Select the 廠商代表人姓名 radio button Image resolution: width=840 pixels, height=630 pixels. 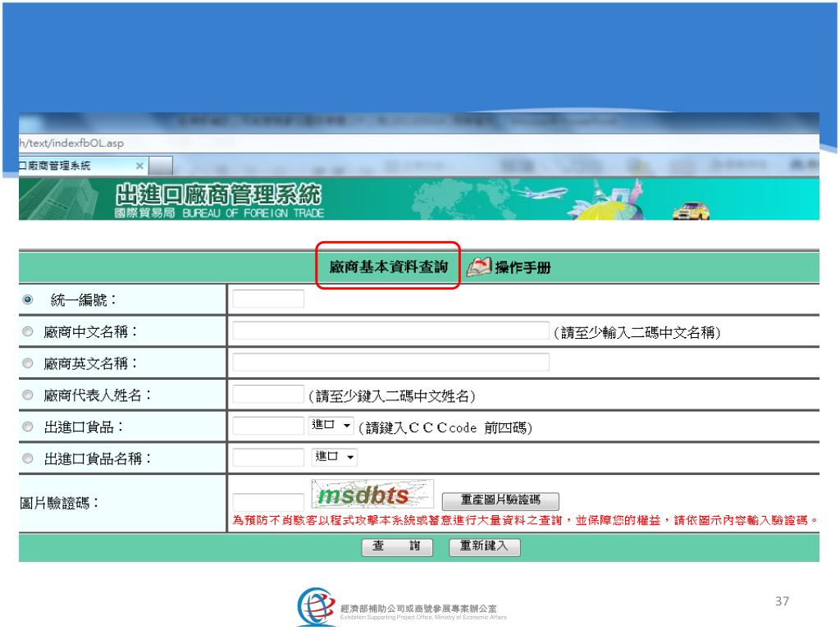pos(27,395)
